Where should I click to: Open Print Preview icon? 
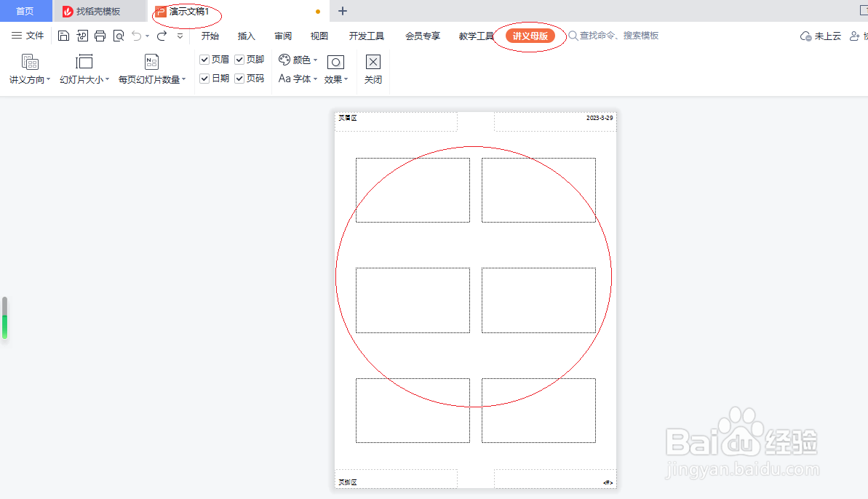coord(119,36)
